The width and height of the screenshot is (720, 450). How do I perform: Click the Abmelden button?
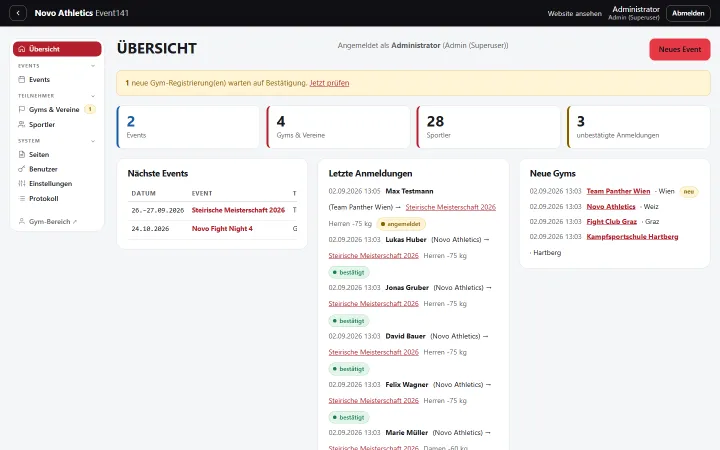click(x=688, y=13)
